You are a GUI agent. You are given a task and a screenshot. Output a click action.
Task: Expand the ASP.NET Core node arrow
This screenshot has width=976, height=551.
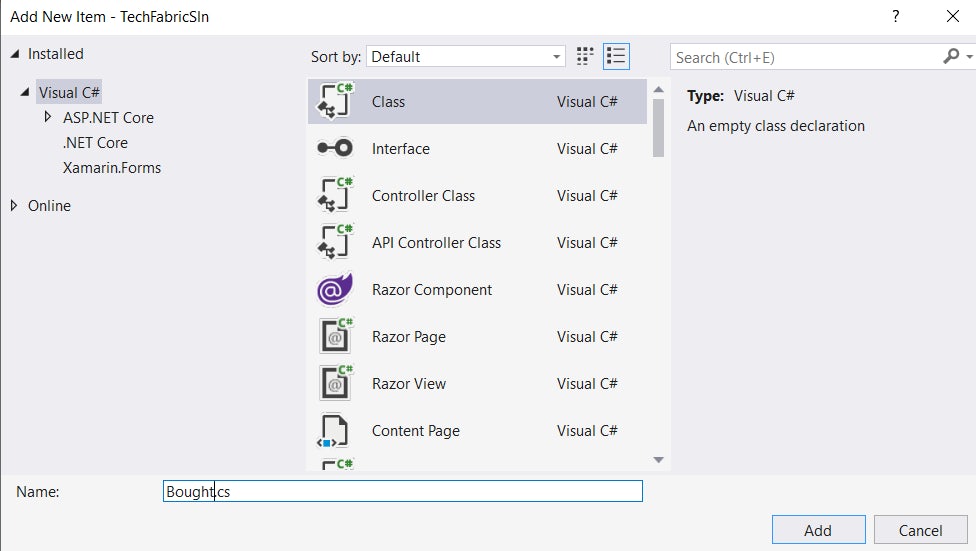[47, 116]
